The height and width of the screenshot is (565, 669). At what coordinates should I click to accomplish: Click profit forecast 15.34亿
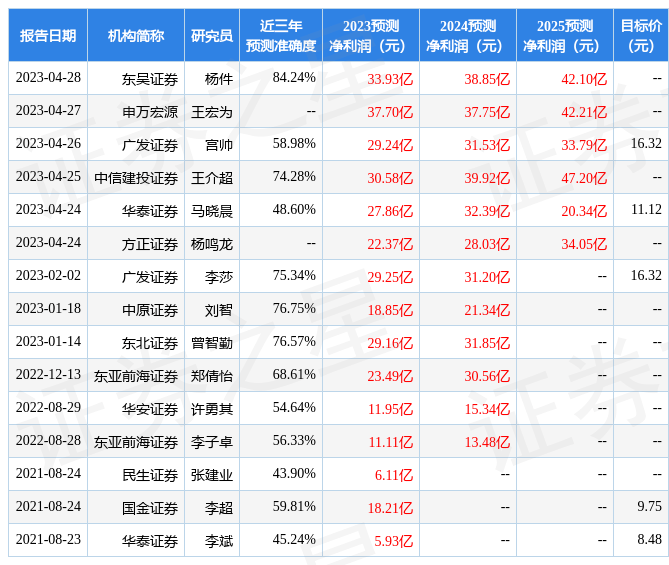487,409
